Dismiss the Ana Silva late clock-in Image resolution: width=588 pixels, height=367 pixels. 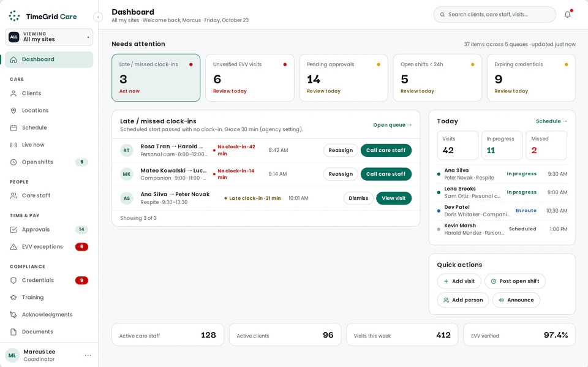coord(358,198)
